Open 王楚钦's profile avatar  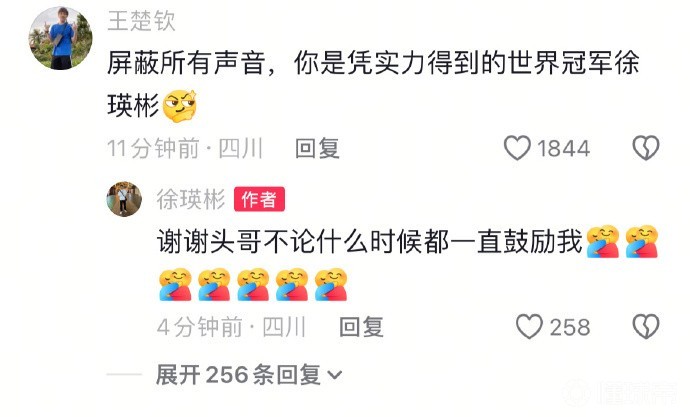(61, 38)
